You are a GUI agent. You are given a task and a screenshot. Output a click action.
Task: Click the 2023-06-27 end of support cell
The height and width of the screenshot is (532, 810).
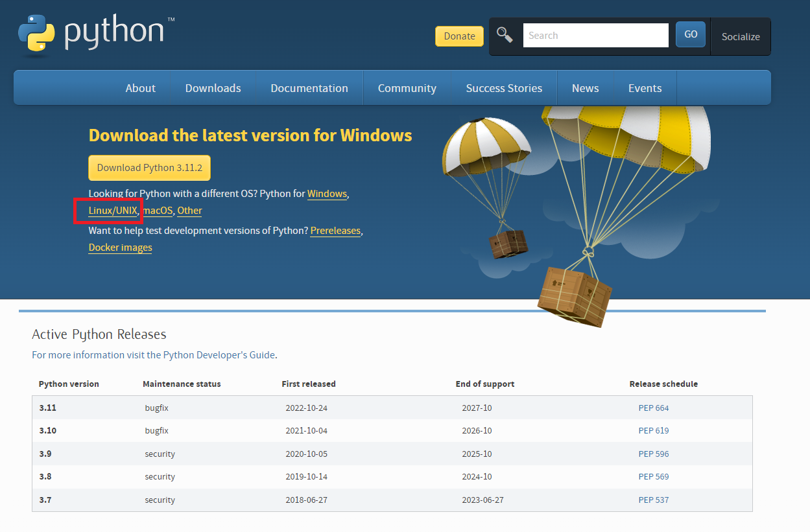click(483, 500)
